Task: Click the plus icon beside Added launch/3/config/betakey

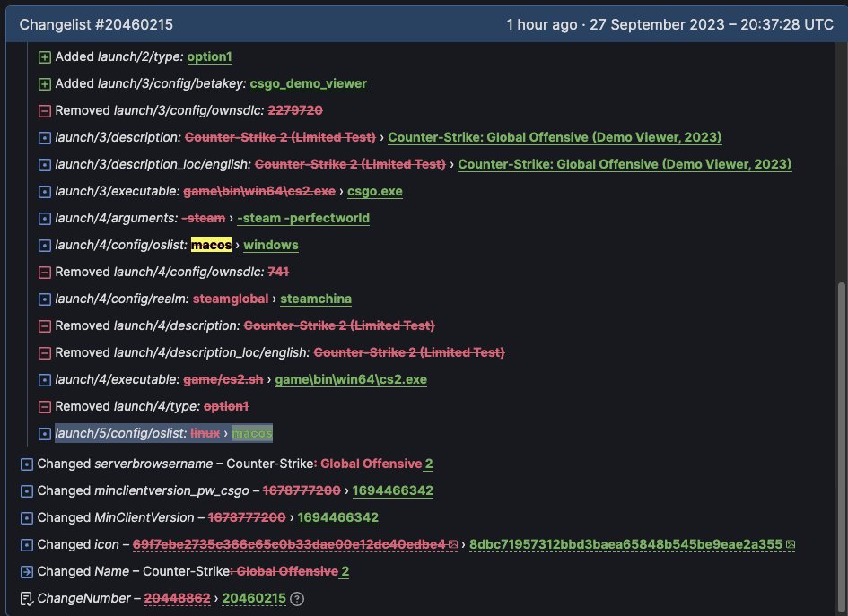Action: pyautogui.click(x=45, y=83)
